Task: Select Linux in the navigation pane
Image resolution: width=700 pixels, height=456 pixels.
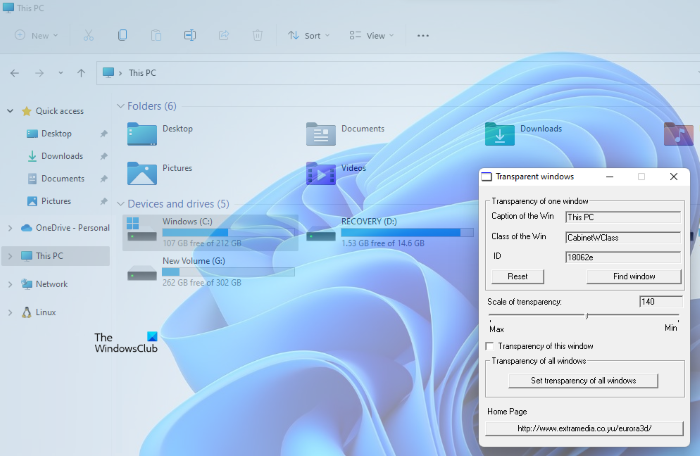Action: click(x=45, y=312)
